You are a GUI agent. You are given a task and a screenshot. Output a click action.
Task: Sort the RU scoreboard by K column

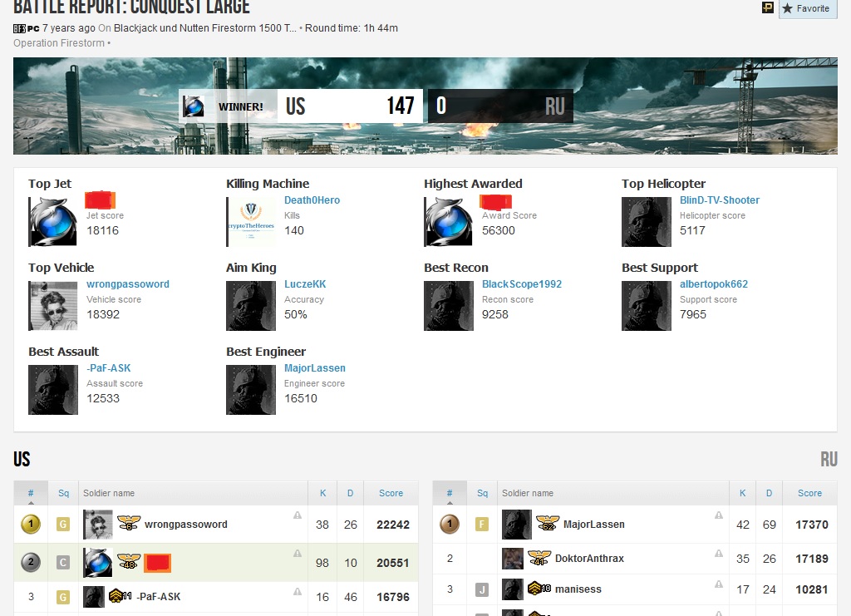point(742,492)
